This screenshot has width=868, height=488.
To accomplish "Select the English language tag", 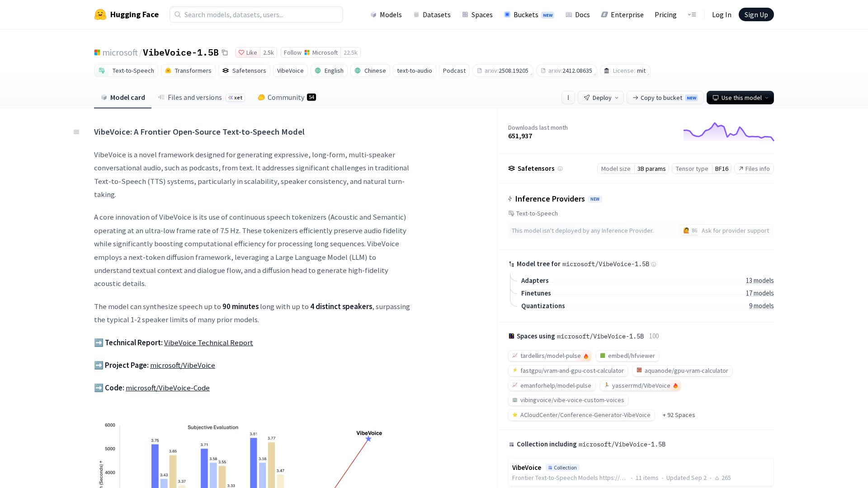I will pos(329,70).
